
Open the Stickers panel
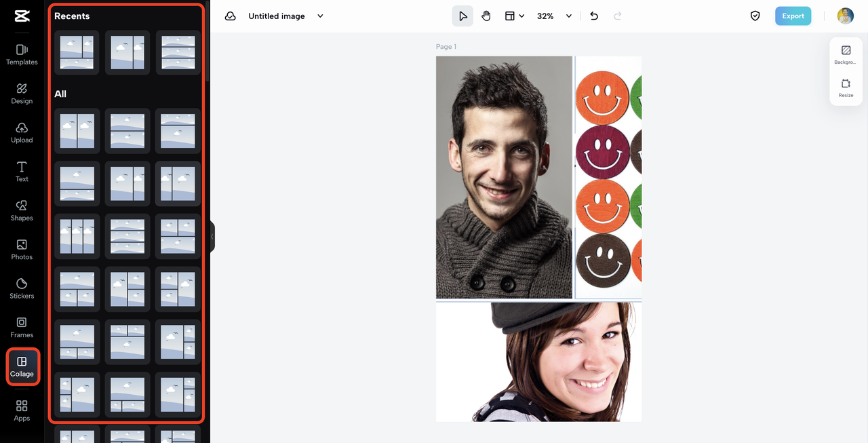click(x=22, y=289)
